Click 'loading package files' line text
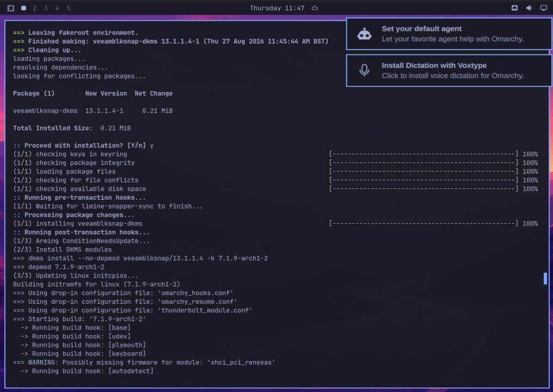 64,171
